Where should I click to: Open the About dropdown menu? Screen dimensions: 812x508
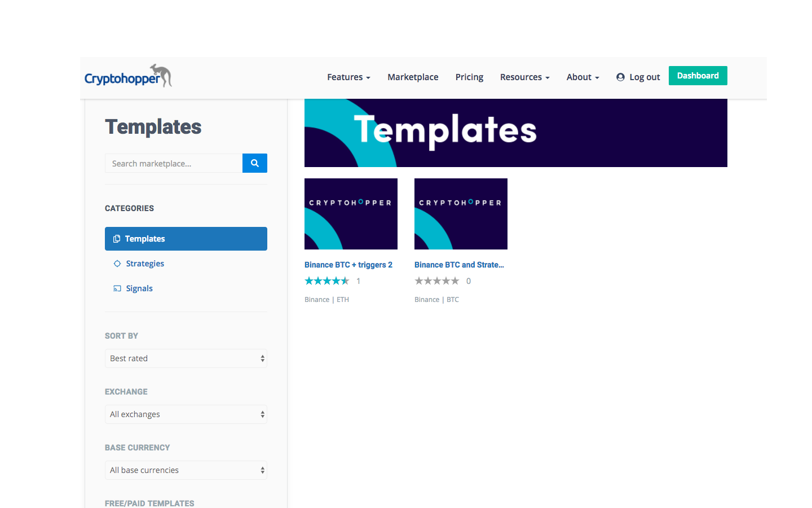582,77
